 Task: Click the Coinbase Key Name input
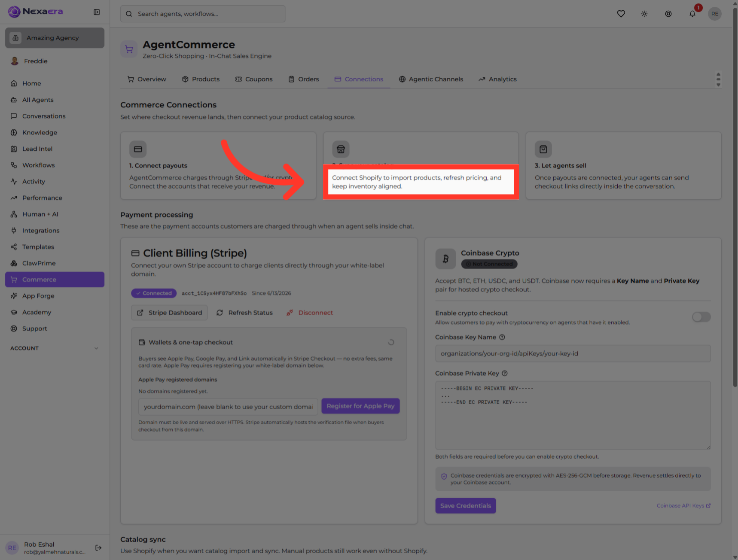point(573,353)
